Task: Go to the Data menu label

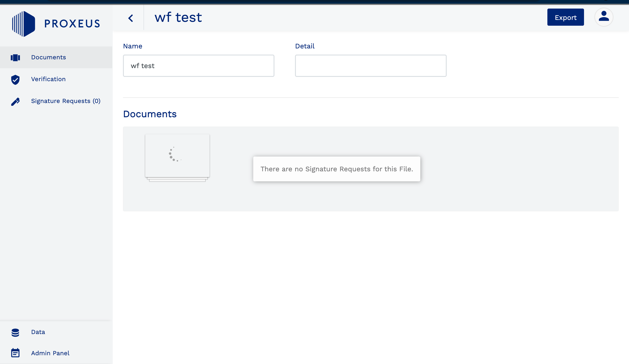Action: pos(38,332)
